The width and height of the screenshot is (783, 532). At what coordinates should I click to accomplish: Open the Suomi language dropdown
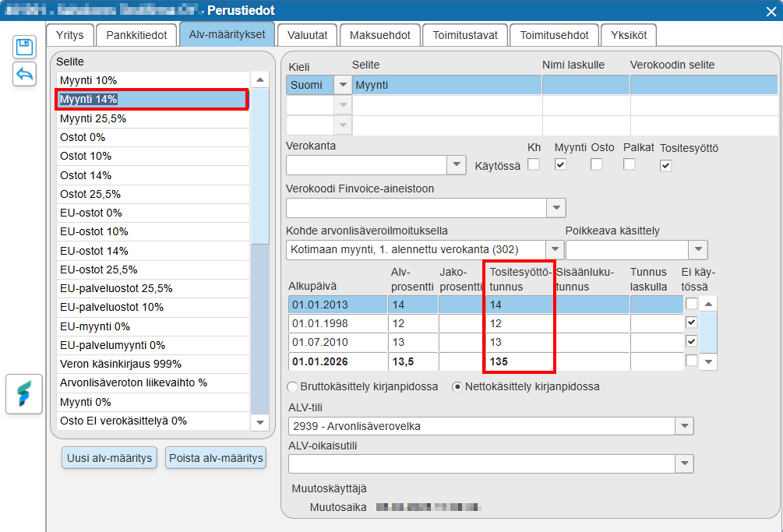coord(343,85)
